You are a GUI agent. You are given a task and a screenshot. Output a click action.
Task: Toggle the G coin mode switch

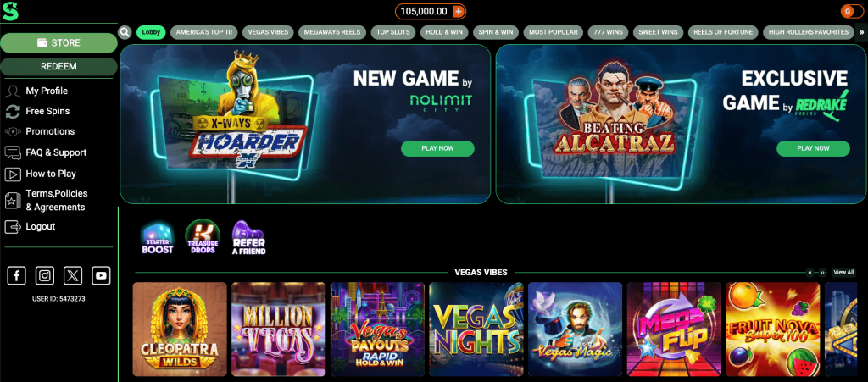tap(851, 11)
